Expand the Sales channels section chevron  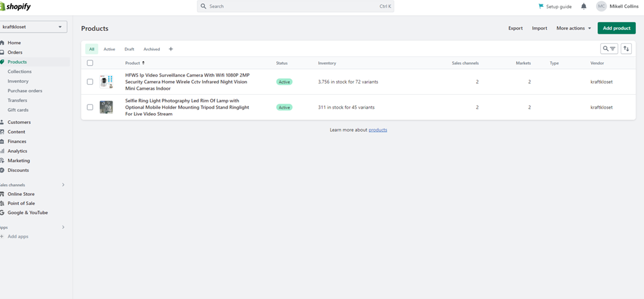pyautogui.click(x=63, y=185)
